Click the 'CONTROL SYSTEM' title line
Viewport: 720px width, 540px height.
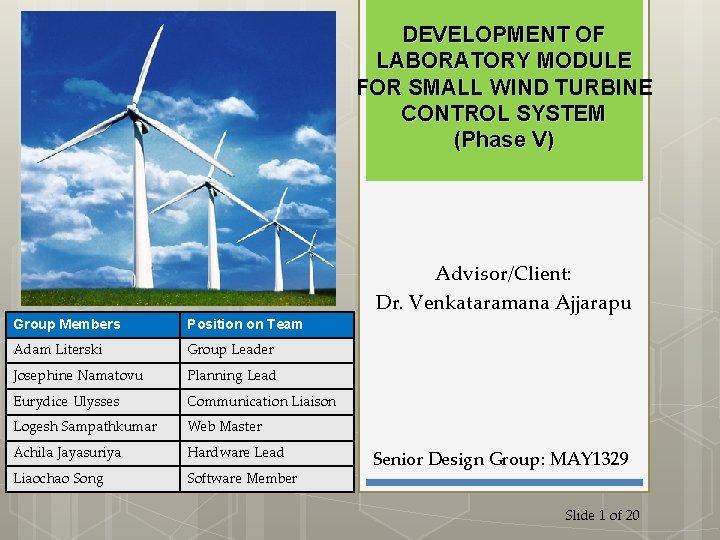coord(503,113)
